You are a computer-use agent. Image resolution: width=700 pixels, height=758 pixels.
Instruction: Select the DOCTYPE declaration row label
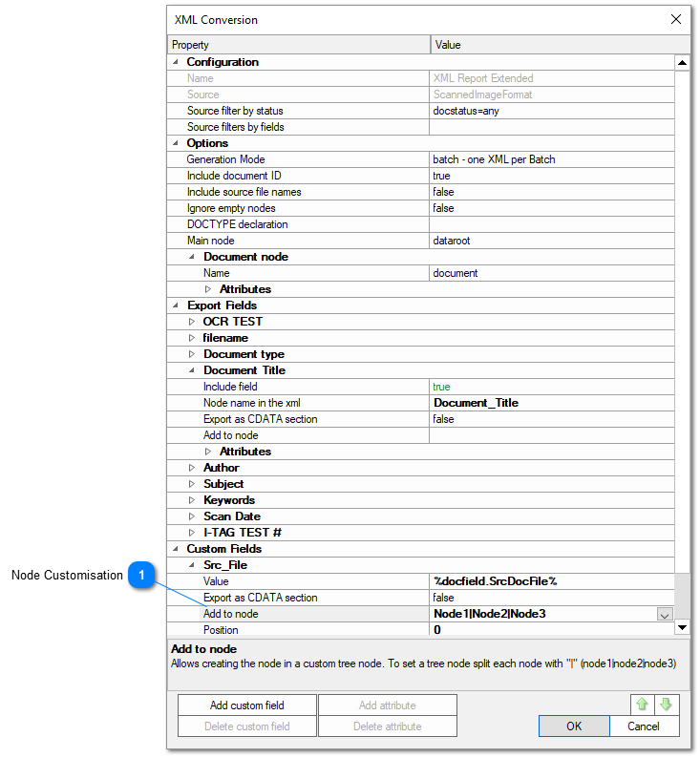tap(238, 224)
